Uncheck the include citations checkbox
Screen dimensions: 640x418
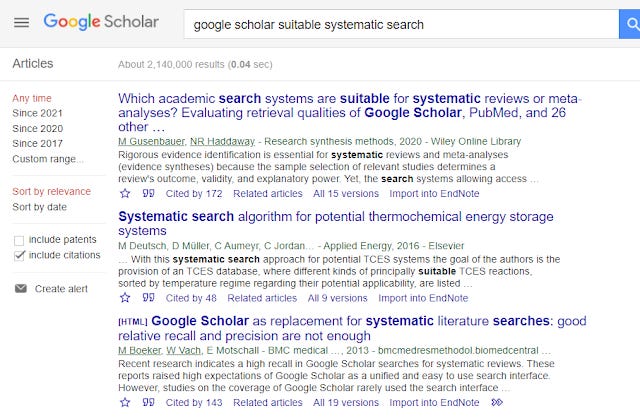[x=19, y=256]
